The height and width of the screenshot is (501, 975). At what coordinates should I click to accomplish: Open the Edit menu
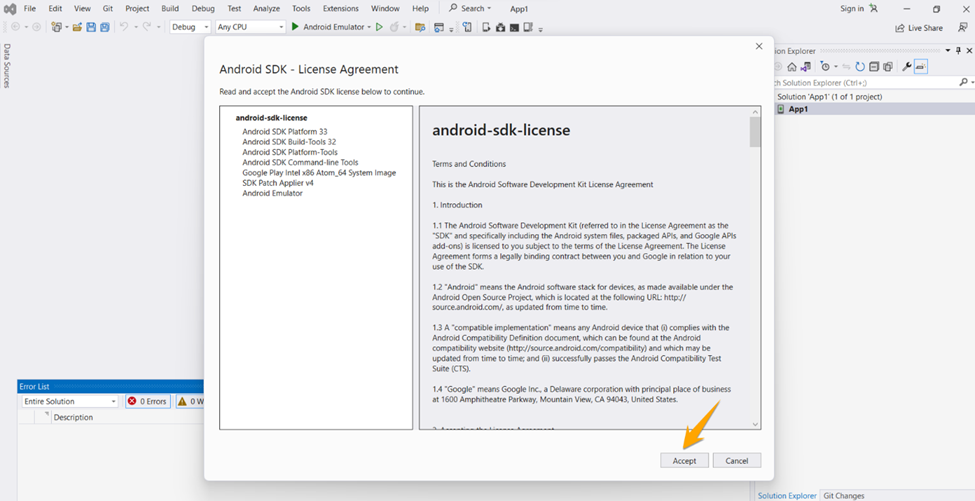point(55,9)
